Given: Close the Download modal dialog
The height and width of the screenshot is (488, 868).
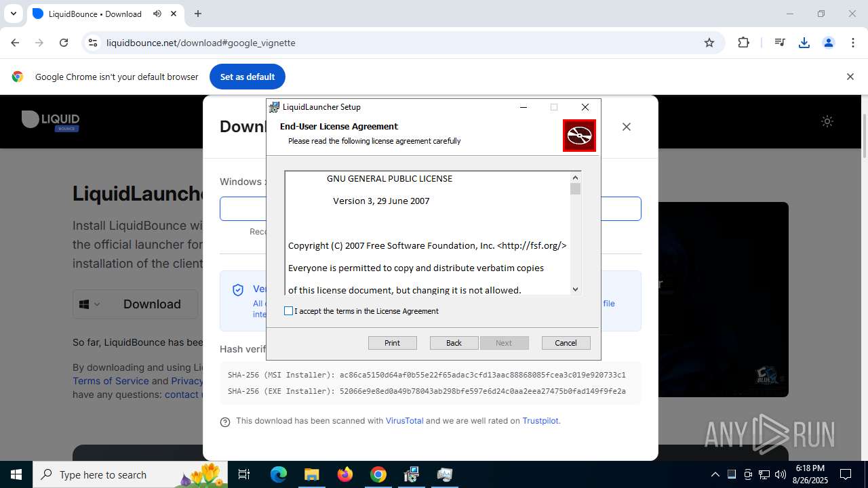Looking at the screenshot, I should click(627, 127).
